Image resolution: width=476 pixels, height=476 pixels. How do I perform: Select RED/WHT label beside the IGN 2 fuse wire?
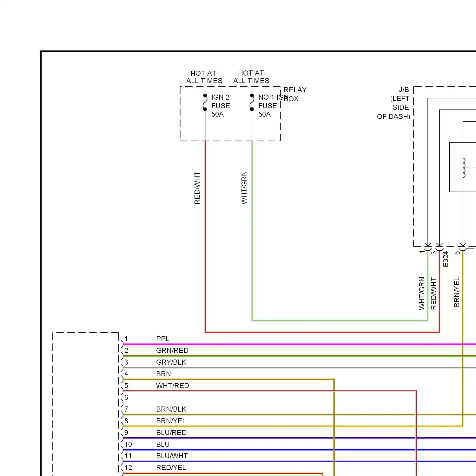[x=197, y=188]
